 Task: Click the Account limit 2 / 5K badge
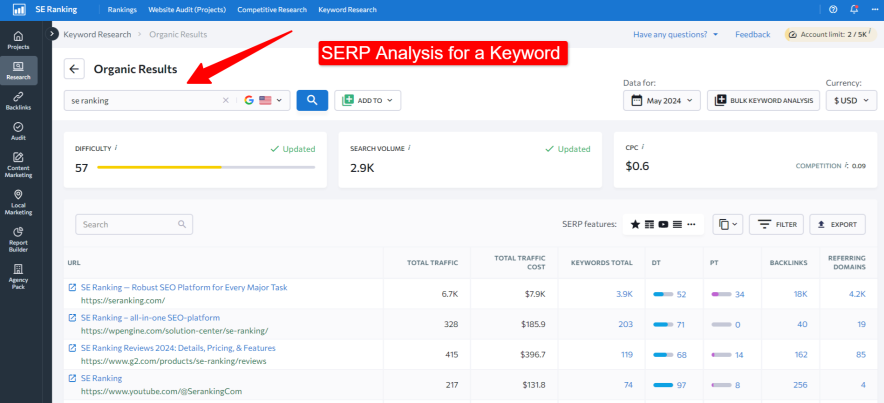click(x=832, y=34)
